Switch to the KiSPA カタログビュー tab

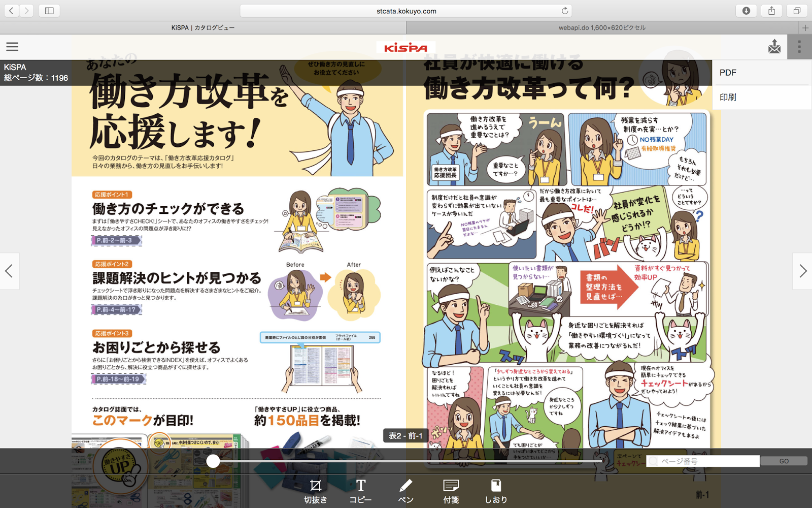point(202,28)
